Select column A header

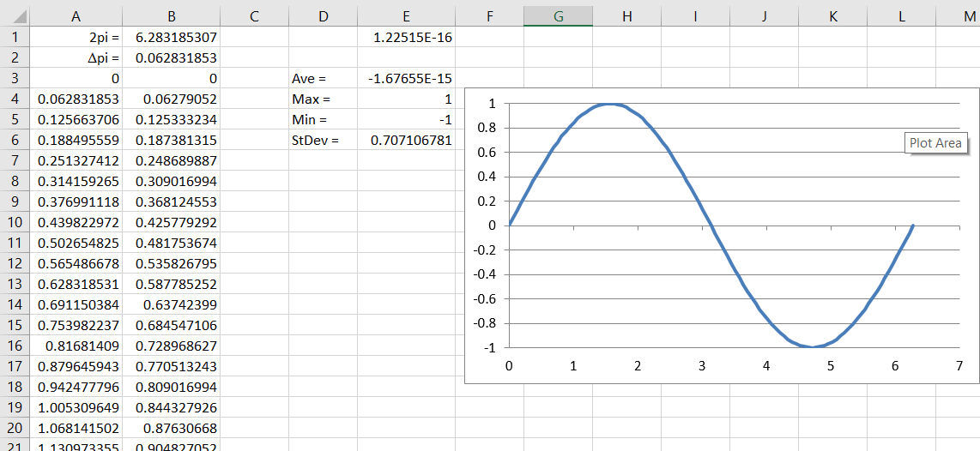(76, 15)
